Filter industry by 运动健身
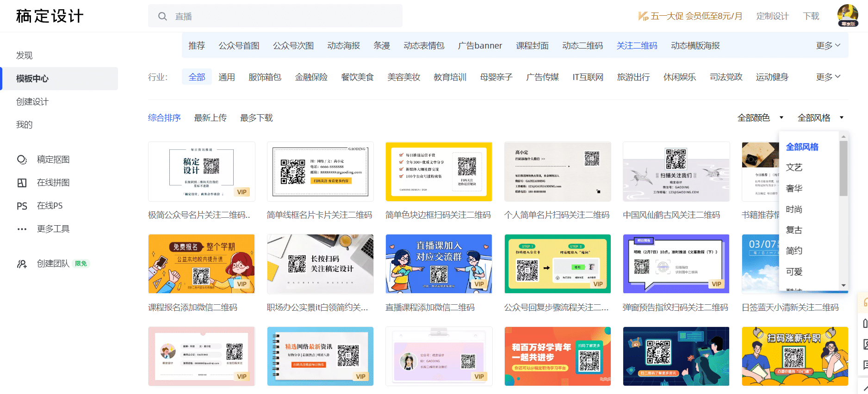Image resolution: width=868 pixels, height=394 pixels. tap(772, 77)
